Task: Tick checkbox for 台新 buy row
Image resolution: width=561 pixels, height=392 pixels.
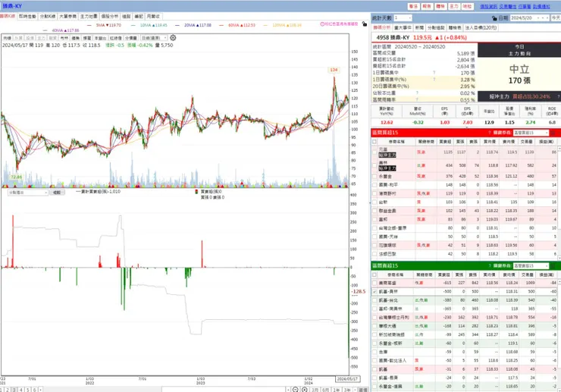Action: pyautogui.click(x=375, y=202)
